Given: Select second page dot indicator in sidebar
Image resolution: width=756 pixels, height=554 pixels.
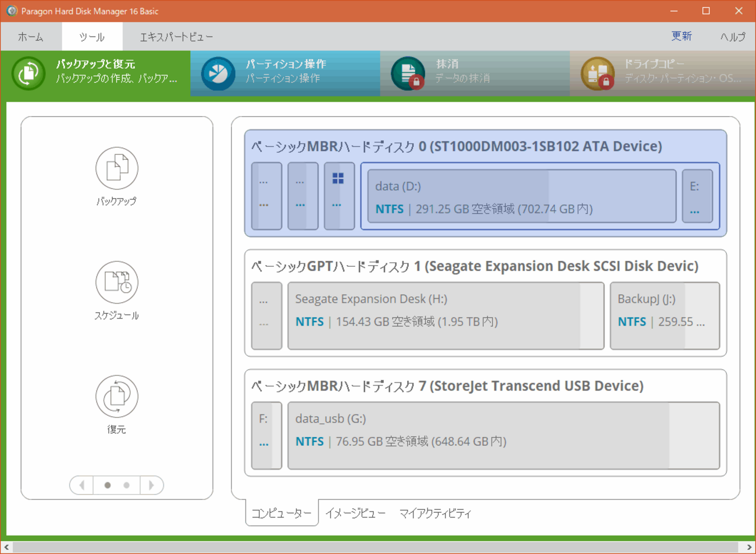Looking at the screenshot, I should coord(126,485).
